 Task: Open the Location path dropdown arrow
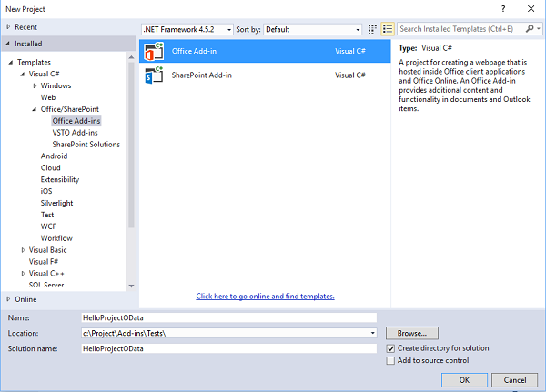[372, 333]
